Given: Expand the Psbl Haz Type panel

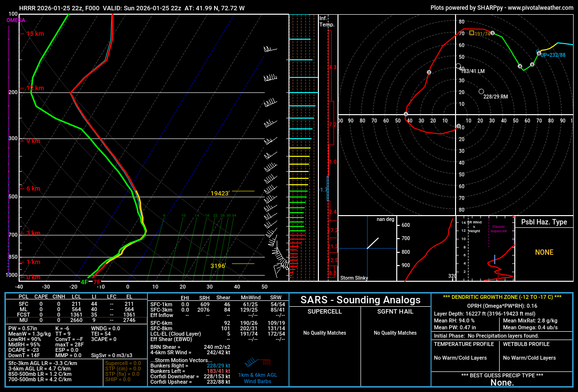Looking at the screenshot, I should (545, 222).
